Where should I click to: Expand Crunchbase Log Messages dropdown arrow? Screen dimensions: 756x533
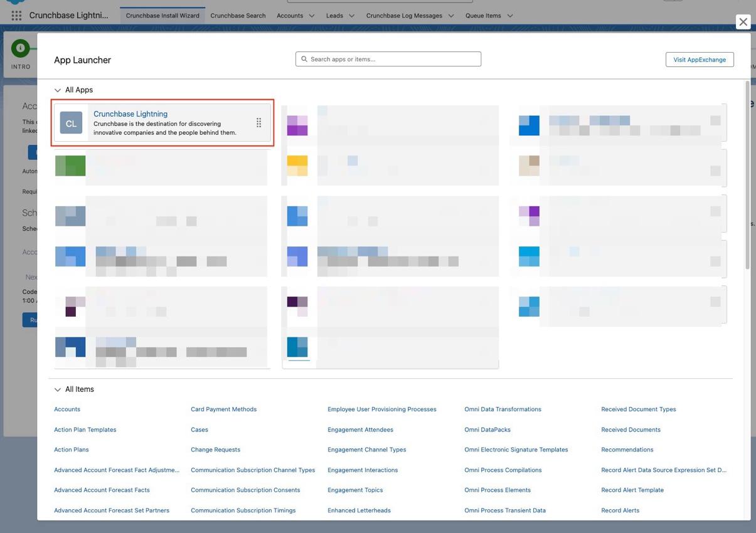click(451, 16)
